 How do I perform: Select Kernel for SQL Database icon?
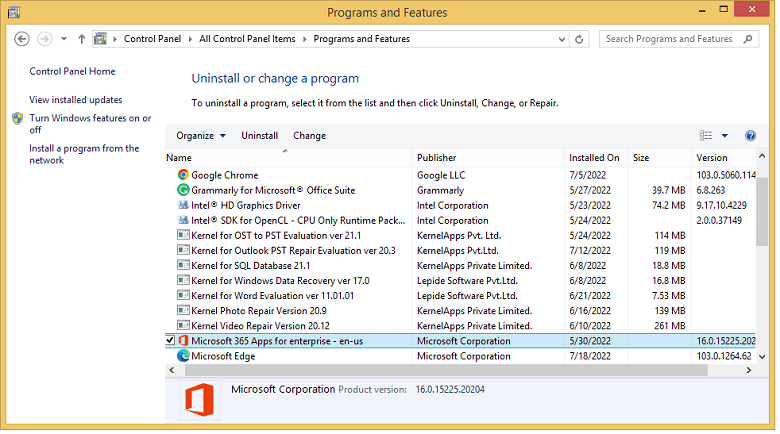pos(183,265)
